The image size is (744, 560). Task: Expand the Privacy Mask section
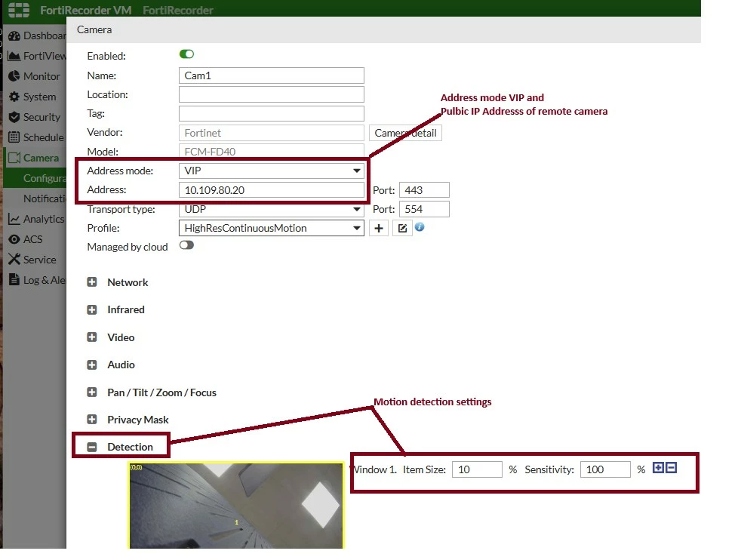[92, 420]
